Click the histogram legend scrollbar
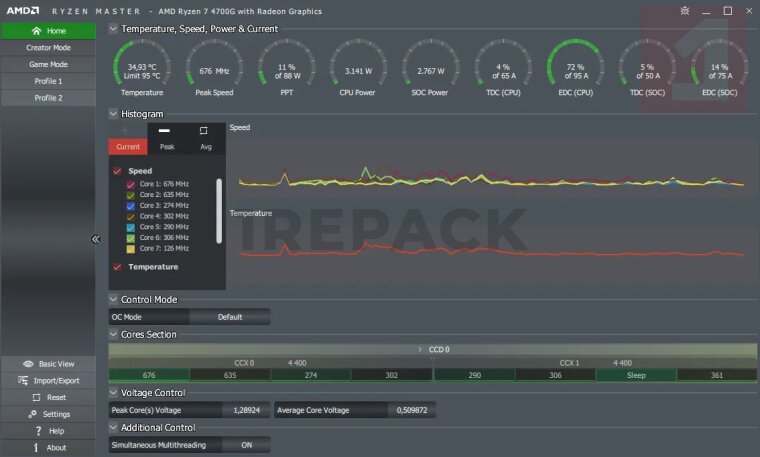The width and height of the screenshot is (760, 457). 219,210
